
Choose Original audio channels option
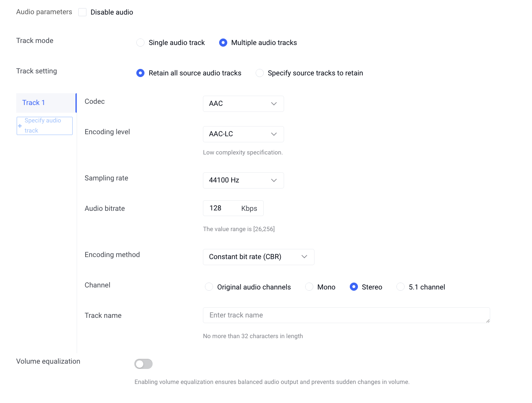[209, 287]
